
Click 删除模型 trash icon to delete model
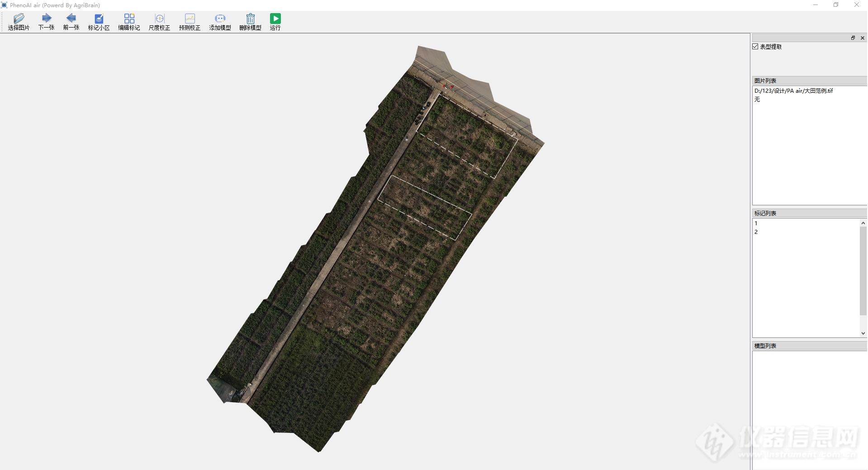point(250,22)
